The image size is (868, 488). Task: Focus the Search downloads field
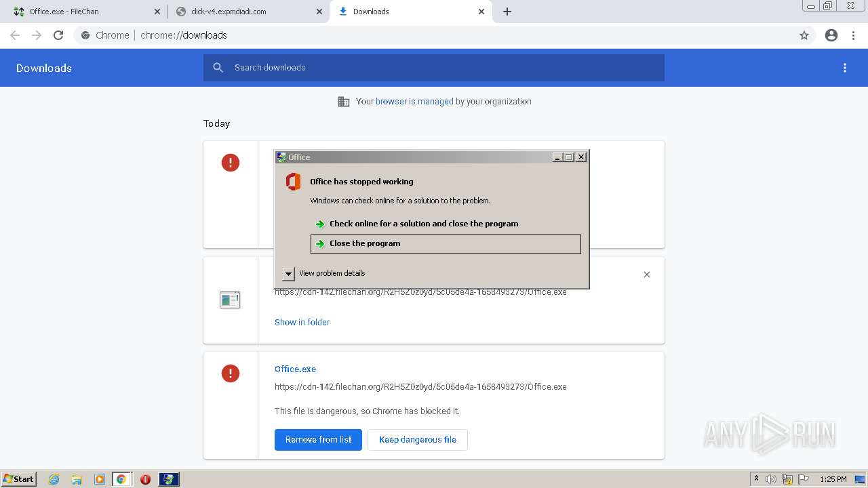[434, 68]
